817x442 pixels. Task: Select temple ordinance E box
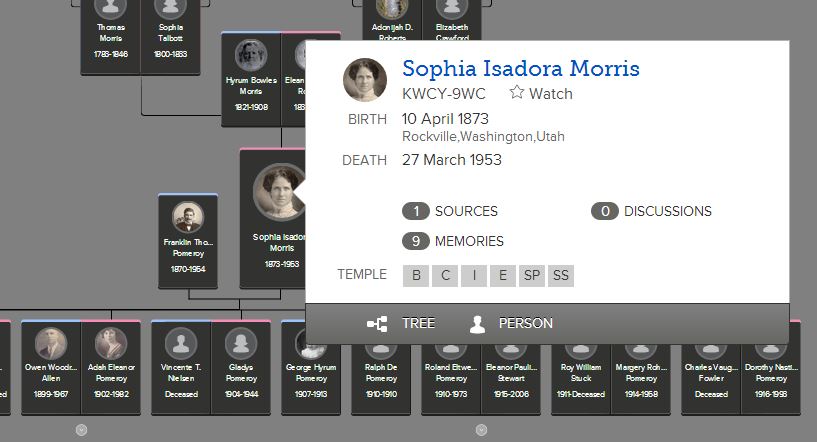tap(502, 276)
